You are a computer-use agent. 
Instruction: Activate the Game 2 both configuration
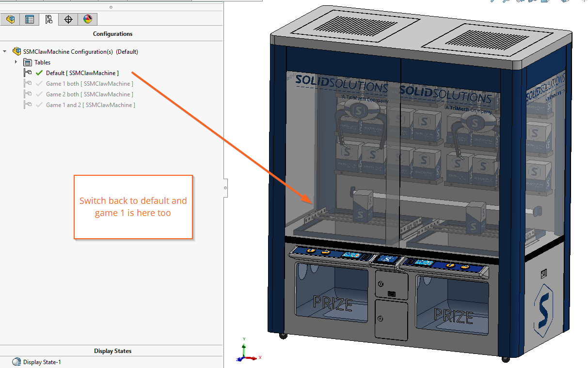[x=89, y=94]
